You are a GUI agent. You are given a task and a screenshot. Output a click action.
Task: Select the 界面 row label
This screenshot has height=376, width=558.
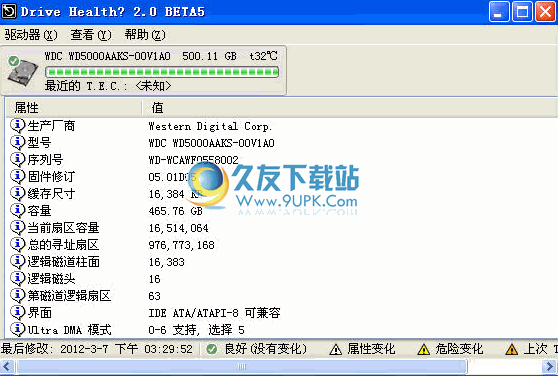tap(40, 313)
